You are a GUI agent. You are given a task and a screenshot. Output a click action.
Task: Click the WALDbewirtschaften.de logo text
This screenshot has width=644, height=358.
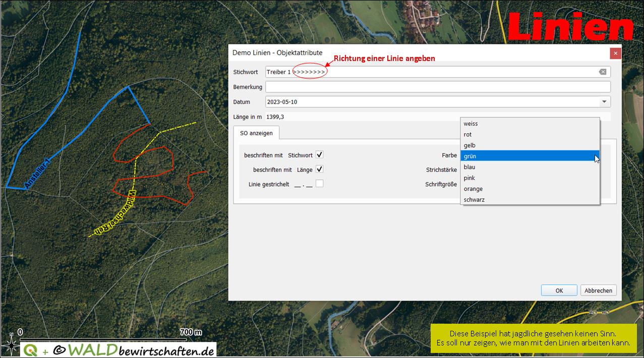pyautogui.click(x=141, y=350)
